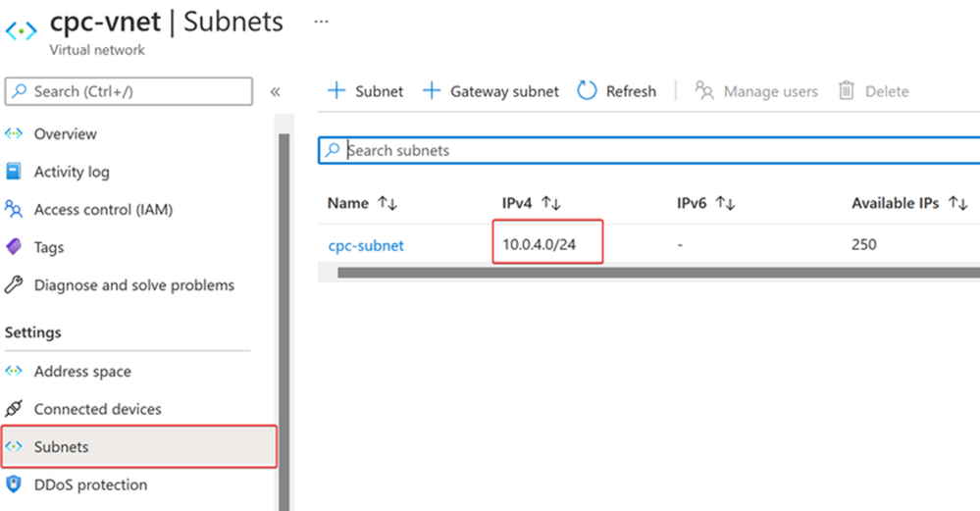This screenshot has height=511, width=980.
Task: Sort the IPv4 column
Action: [x=551, y=203]
